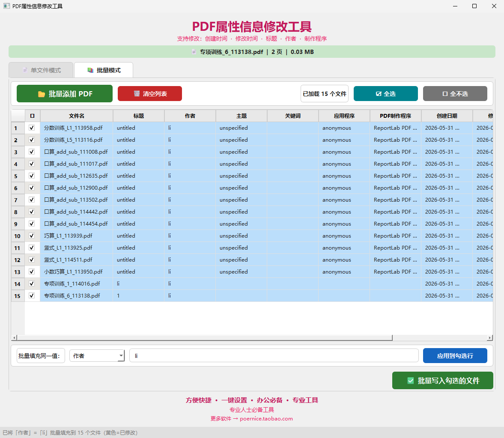The height and width of the screenshot is (438, 504).
Task: Click the 批量添加 PDF button
Action: click(x=65, y=93)
